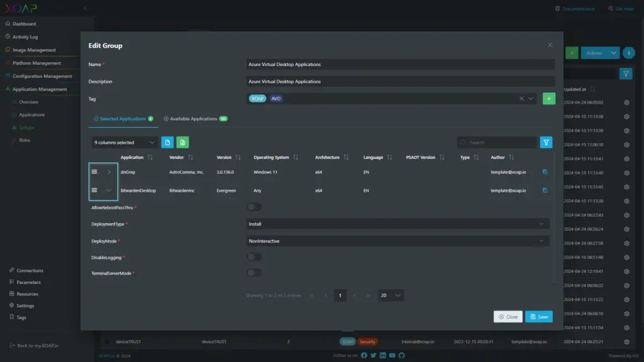644x362 pixels.
Task: Click the dnGrep row action icon
Action: coord(545,172)
